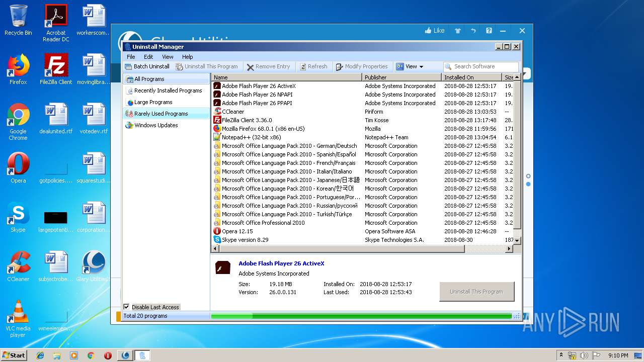Click horizontal scrollbar left arrow
Viewport: 644px width, 362px height.
(x=215, y=248)
